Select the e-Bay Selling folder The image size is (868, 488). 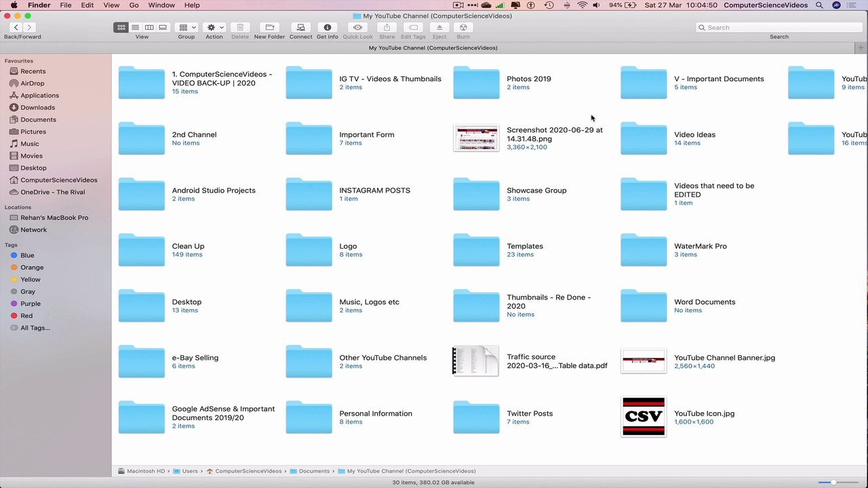(142, 361)
